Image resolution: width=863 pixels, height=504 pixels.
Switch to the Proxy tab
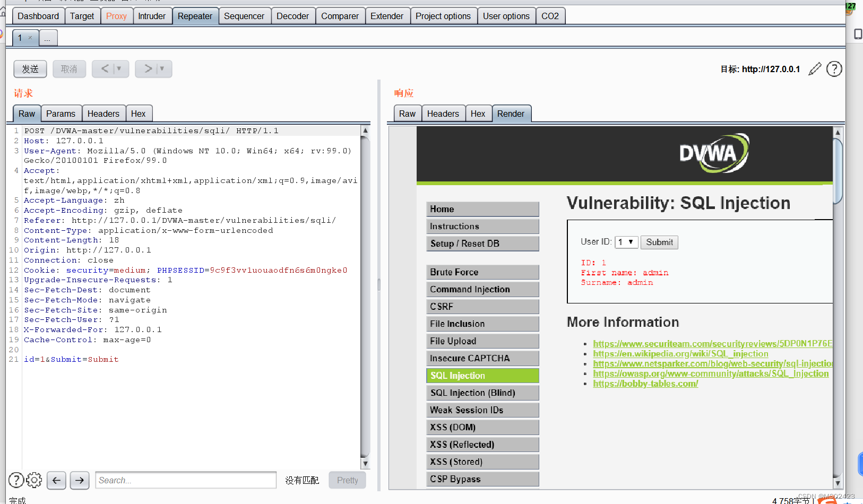point(116,16)
